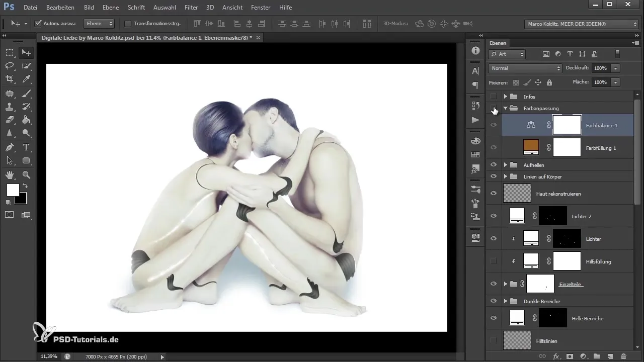Swap foreground and background colors

tap(25, 186)
